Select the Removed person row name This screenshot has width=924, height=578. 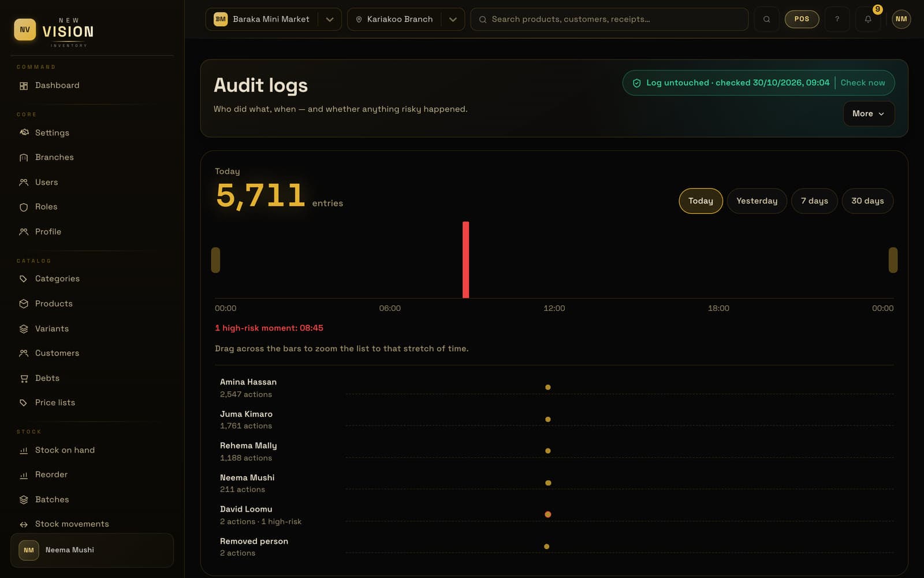[x=254, y=542]
